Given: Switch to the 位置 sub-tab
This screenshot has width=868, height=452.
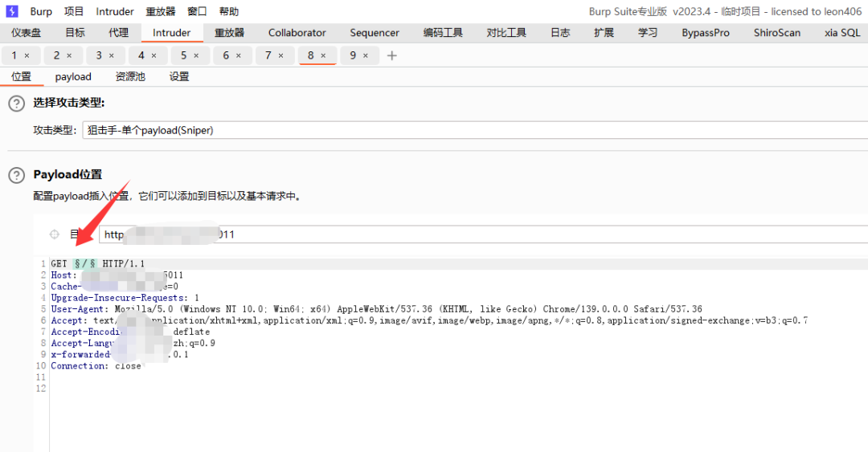Looking at the screenshot, I should tap(22, 77).
